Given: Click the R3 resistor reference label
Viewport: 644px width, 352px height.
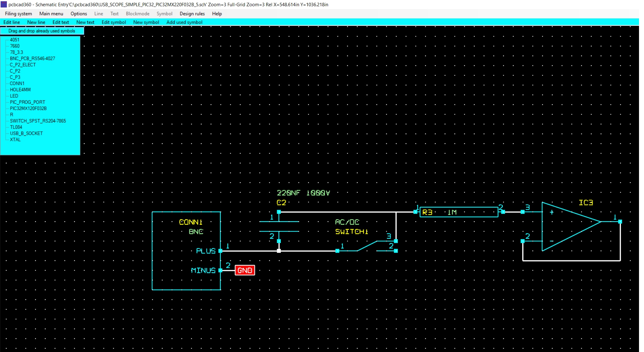Looking at the screenshot, I should tap(427, 212).
